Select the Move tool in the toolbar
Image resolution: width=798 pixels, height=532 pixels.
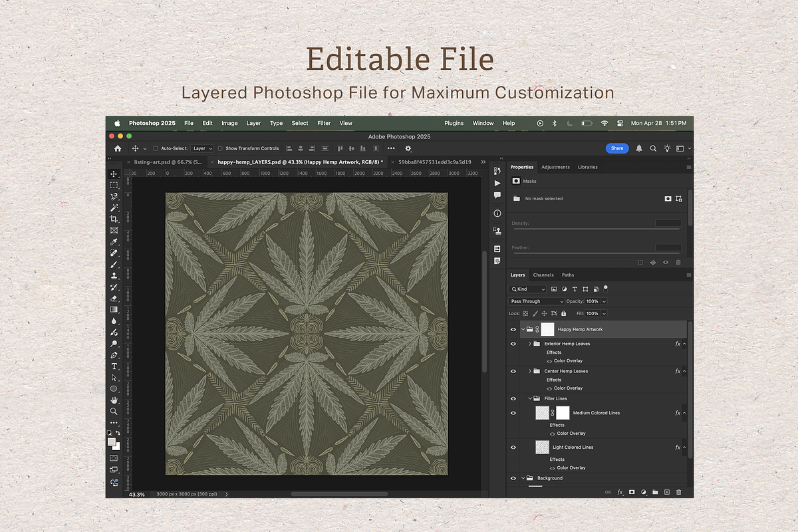[x=114, y=174]
